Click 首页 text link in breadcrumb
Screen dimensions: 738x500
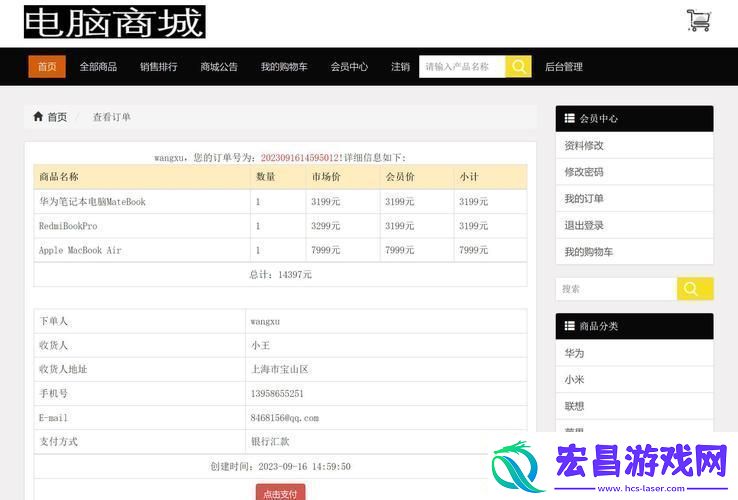57,117
